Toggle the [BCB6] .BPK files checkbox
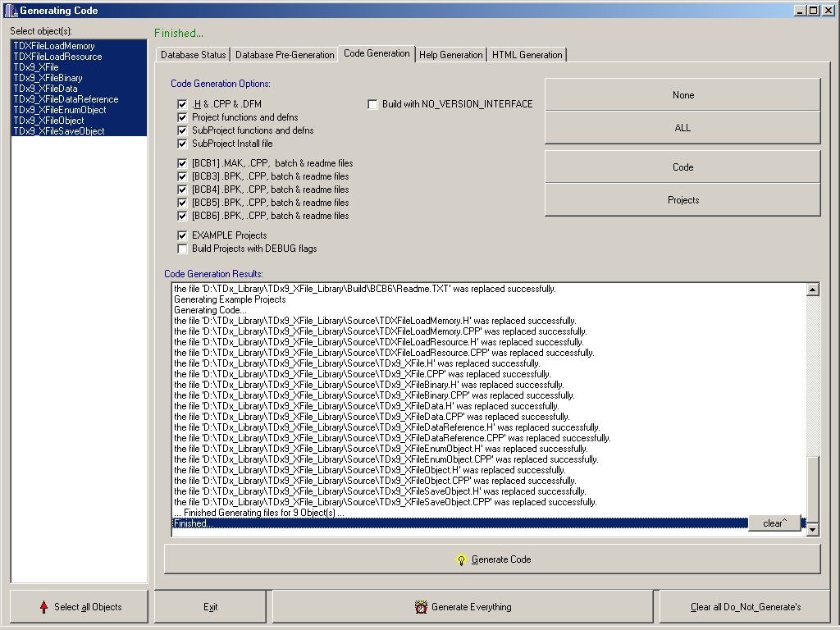 [182, 216]
